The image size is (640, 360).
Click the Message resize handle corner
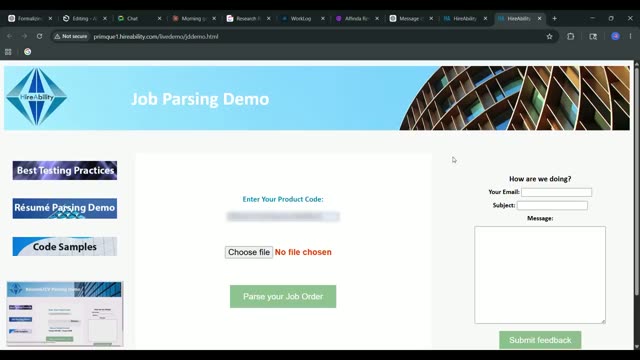tap(603, 321)
